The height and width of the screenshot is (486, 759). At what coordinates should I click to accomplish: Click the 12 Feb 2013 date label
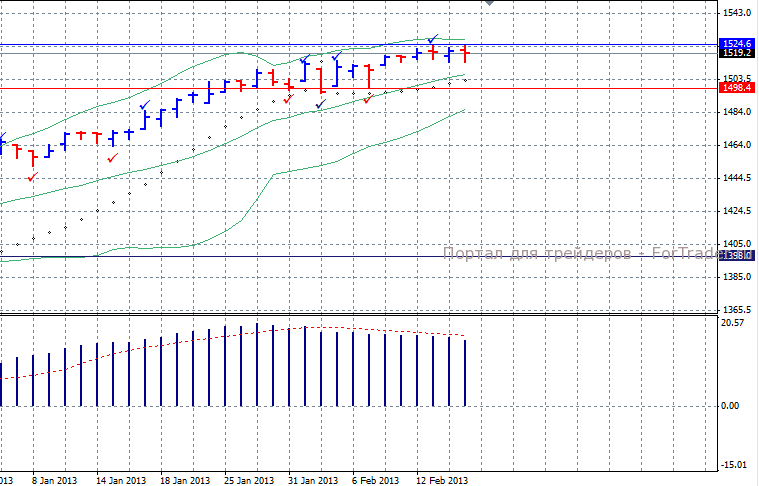[441, 480]
